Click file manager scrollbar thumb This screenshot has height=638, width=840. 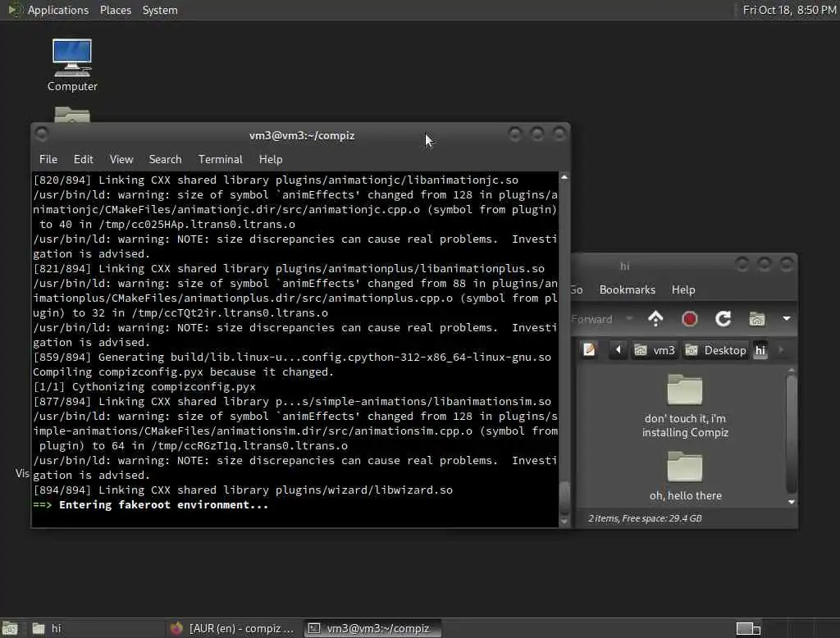point(792,433)
